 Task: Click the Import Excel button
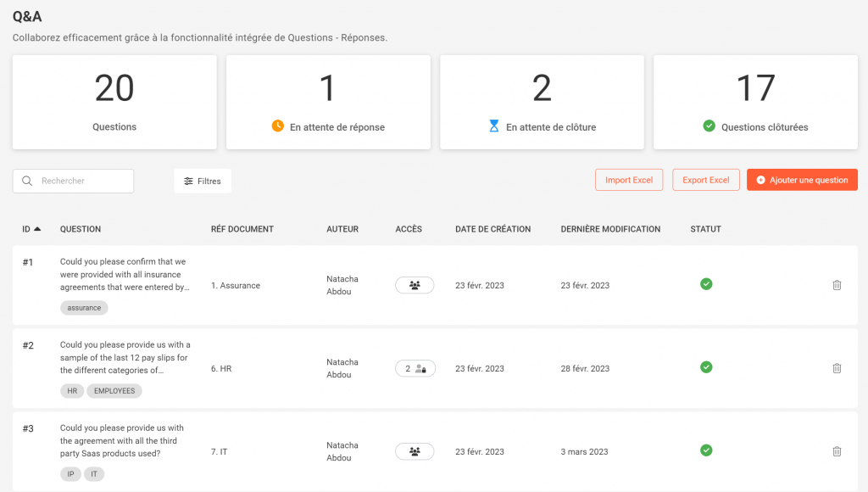coord(629,180)
